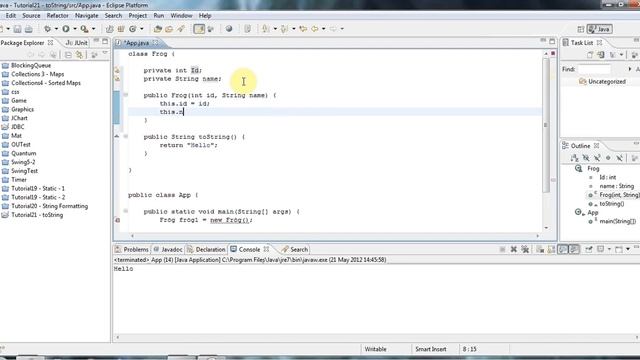Viewport: 640px width, 360px height.
Task: Select the BlockingQueue project
Action: pos(27,65)
